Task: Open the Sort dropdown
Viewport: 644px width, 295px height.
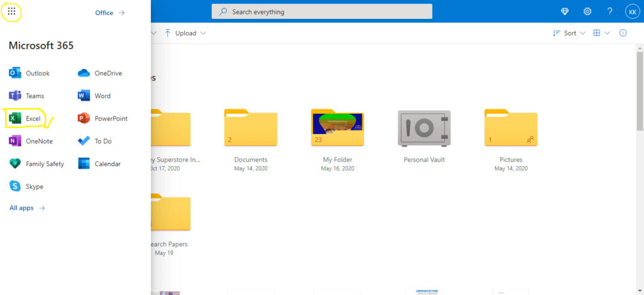Action: [x=569, y=33]
